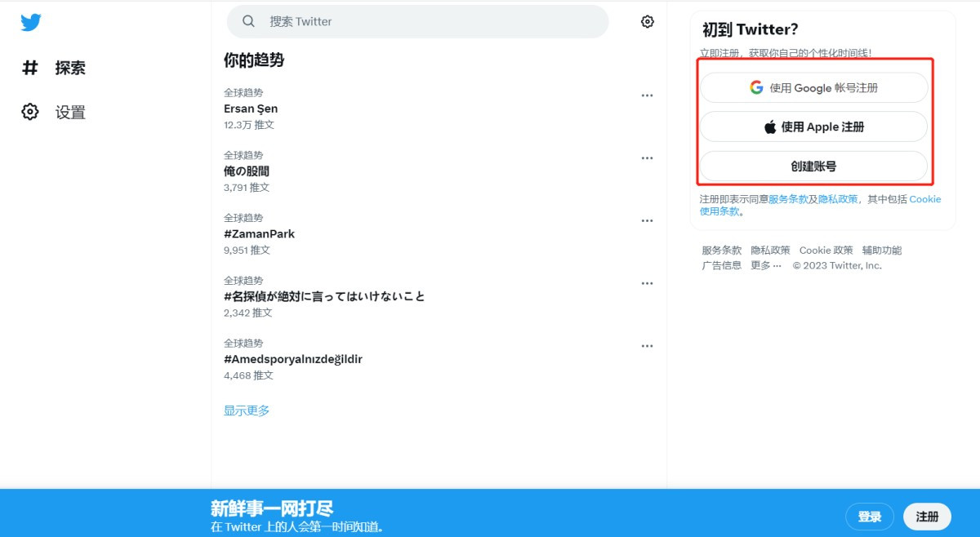Select the Explore hashtag icon
The image size is (980, 537).
30,68
